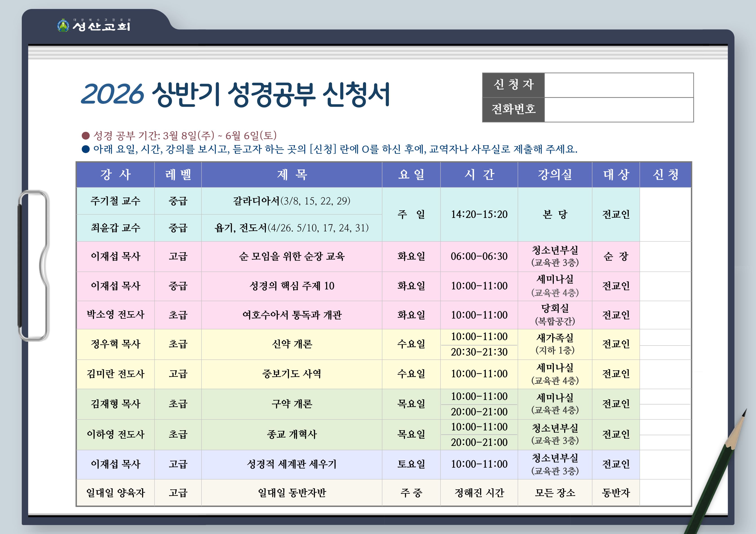Viewport: 756px width, 534px height.
Task: Mark 신청 cell for 구약 개론 10:00 session
Action: (x=665, y=397)
